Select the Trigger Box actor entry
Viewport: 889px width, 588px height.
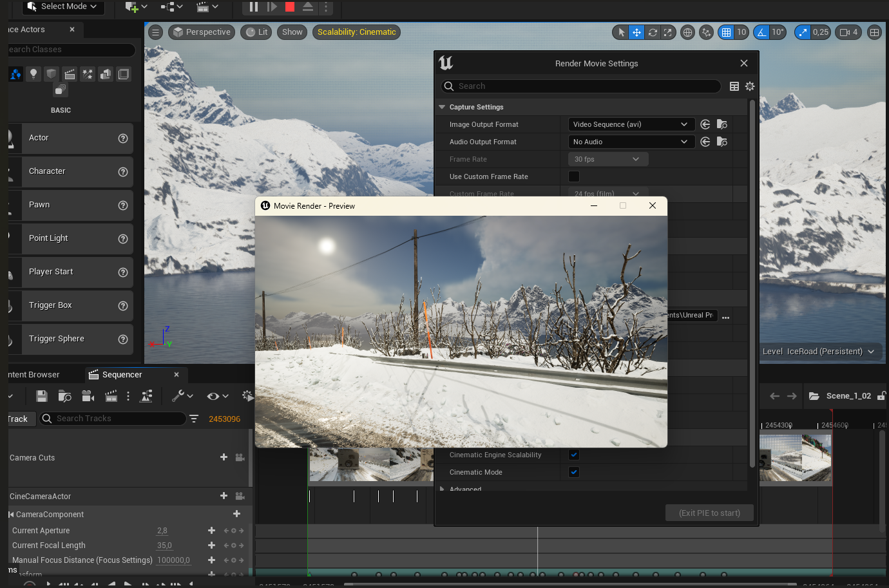tap(70, 305)
